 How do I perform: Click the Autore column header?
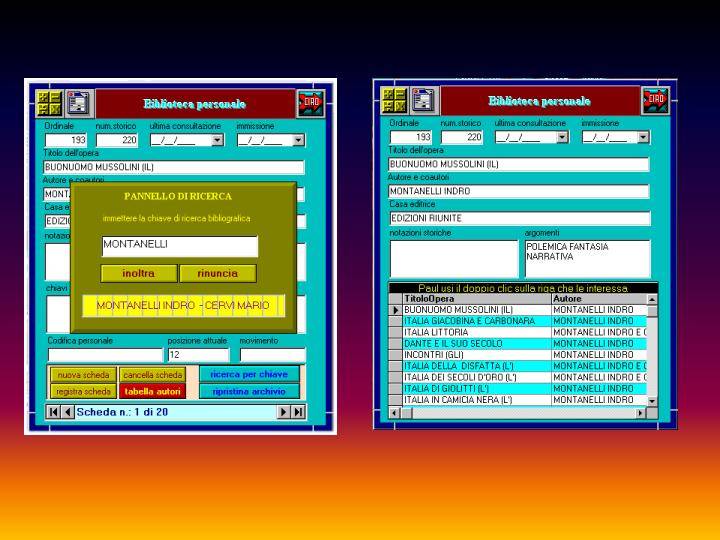point(599,298)
